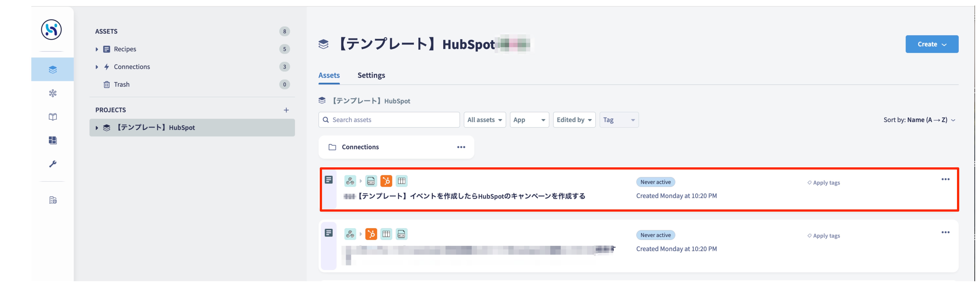Viewport: 980px width, 287px height.
Task: Click the Assets count badge 8
Action: (284, 31)
